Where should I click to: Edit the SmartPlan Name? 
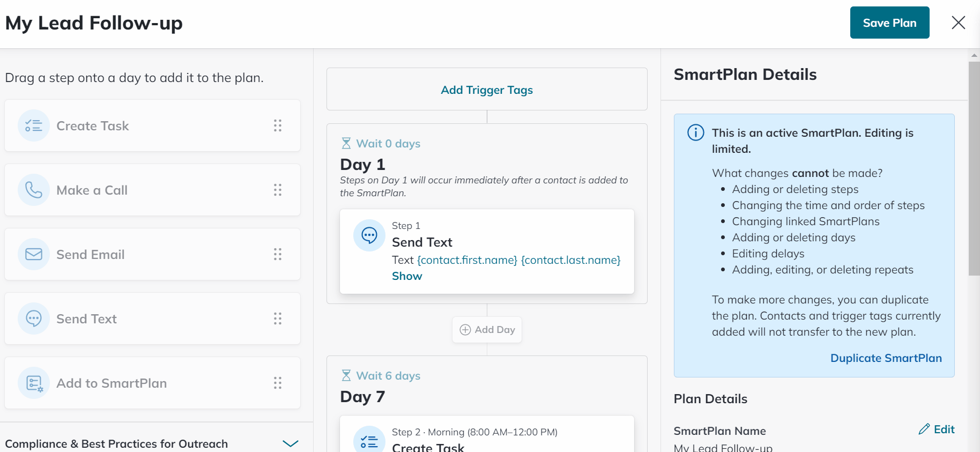point(937,429)
